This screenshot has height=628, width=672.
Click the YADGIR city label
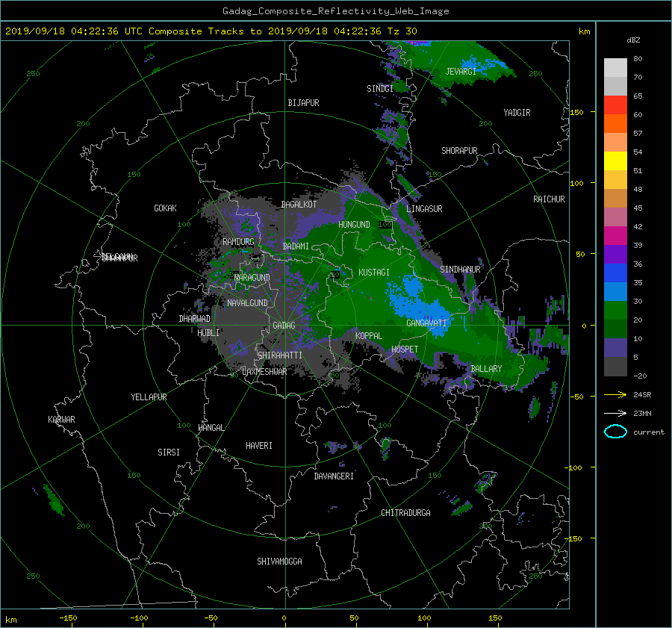517,113
